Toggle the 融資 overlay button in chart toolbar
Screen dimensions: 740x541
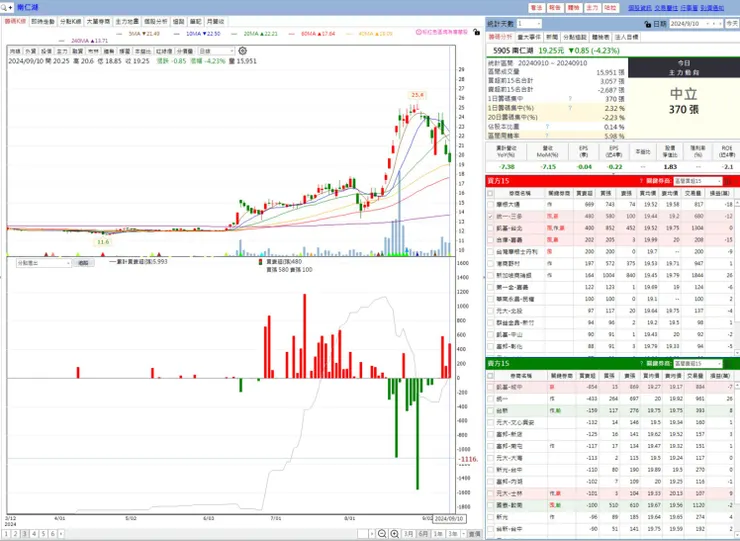click(78, 51)
